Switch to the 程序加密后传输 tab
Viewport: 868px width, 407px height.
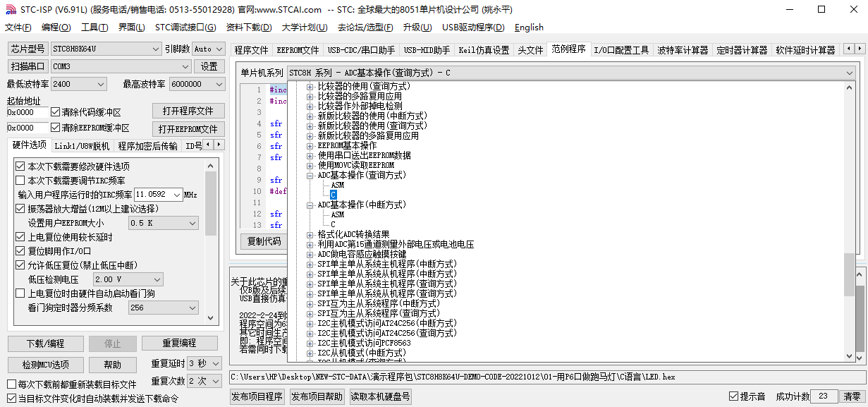point(147,146)
